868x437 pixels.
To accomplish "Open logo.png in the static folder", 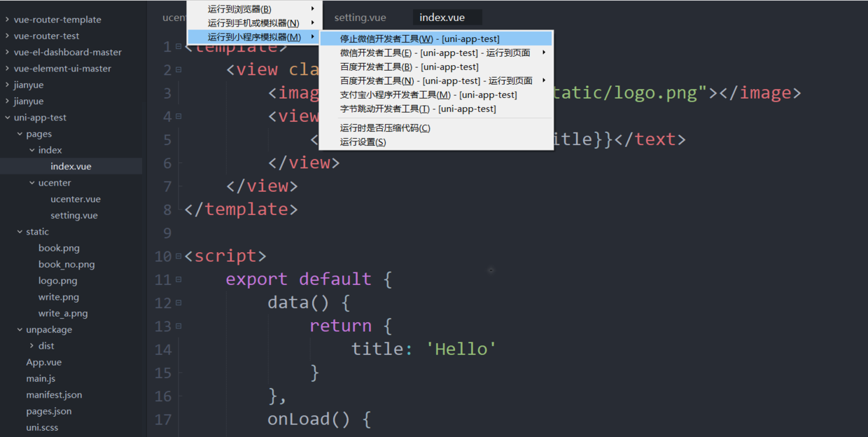I will (57, 281).
